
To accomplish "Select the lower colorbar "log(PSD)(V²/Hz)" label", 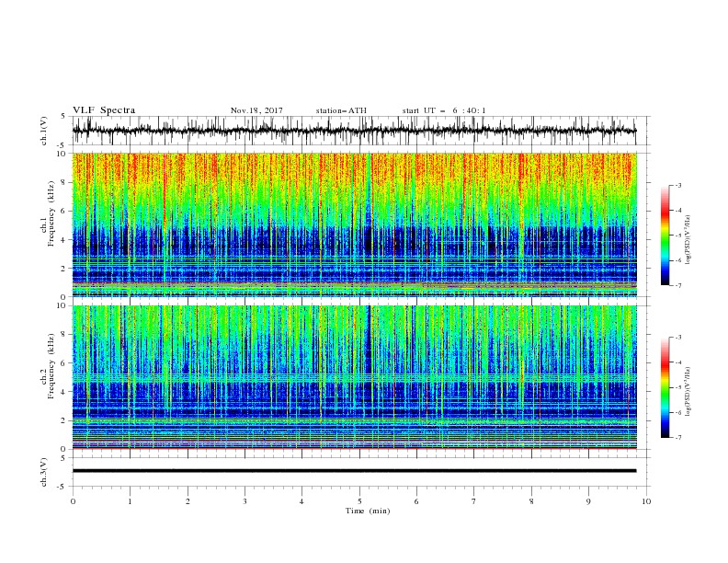I will (688, 391).
